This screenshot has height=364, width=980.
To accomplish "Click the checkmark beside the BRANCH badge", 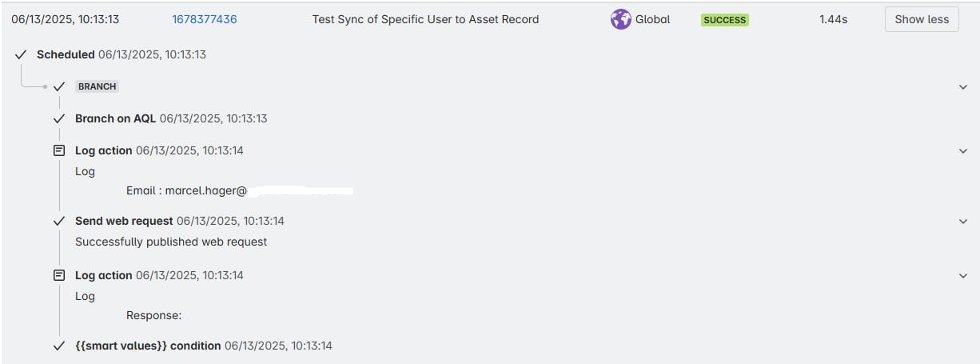I will [x=59, y=86].
